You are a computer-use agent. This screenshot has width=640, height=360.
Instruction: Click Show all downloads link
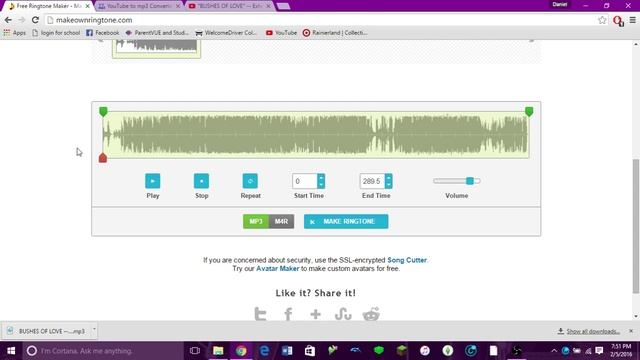pyautogui.click(x=589, y=331)
